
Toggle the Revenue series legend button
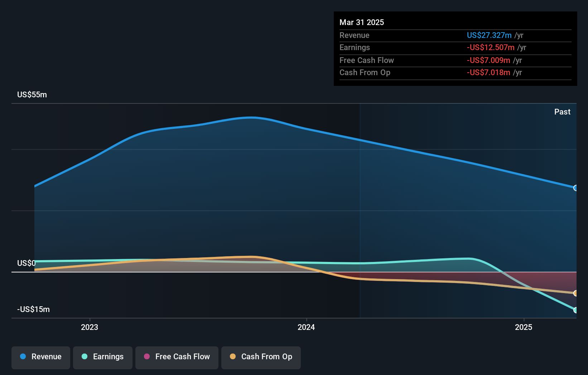41,357
